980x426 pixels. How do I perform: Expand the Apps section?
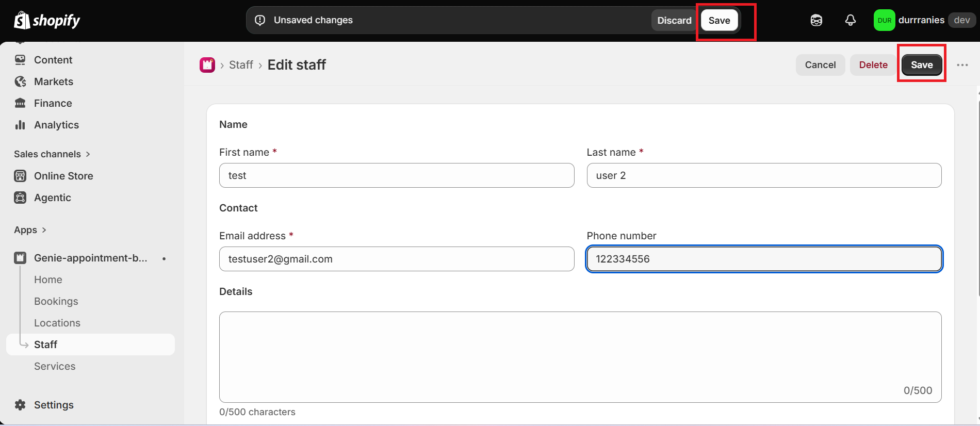pos(30,230)
